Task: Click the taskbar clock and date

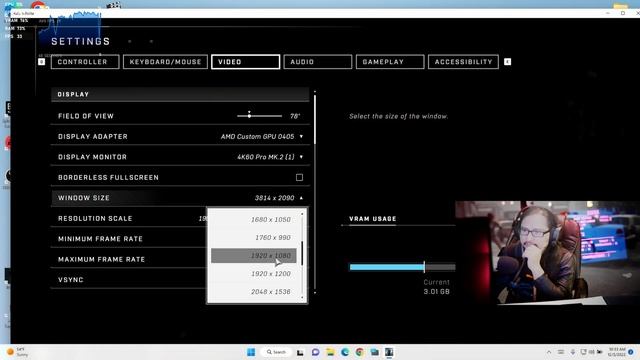Action: coord(616,352)
